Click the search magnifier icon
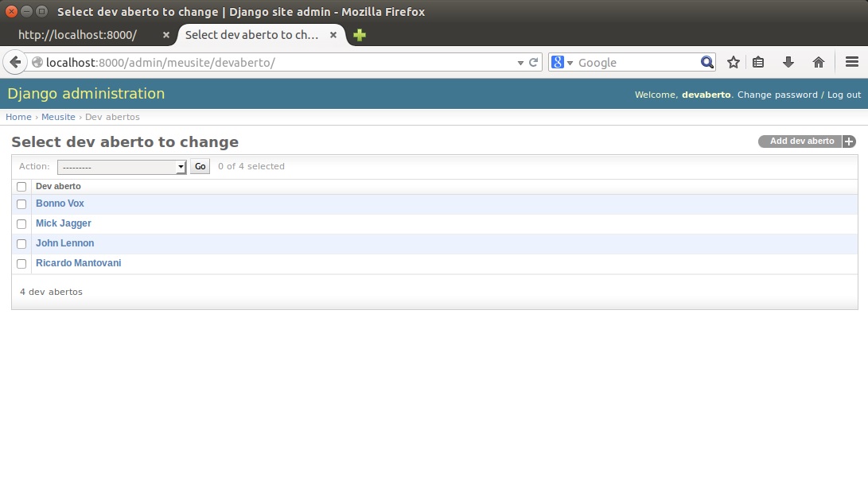Viewport: 868px width, 500px height. coord(706,62)
